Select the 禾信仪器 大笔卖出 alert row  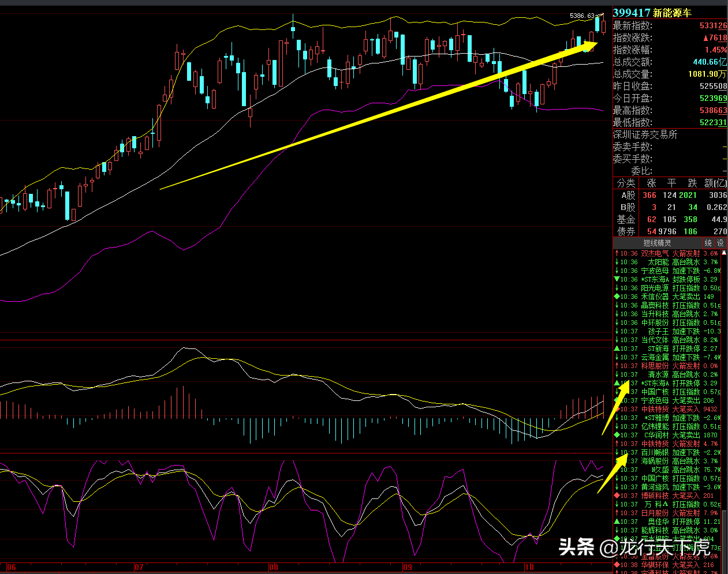(667, 297)
